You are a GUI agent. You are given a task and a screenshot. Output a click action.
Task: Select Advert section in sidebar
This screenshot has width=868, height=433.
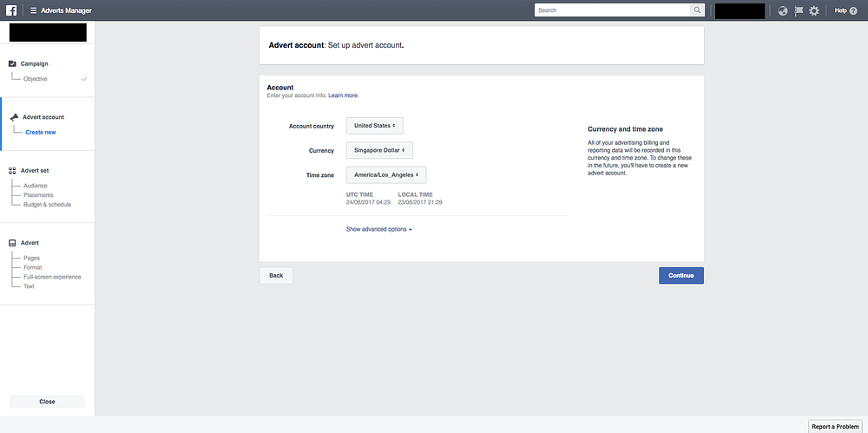(x=30, y=243)
